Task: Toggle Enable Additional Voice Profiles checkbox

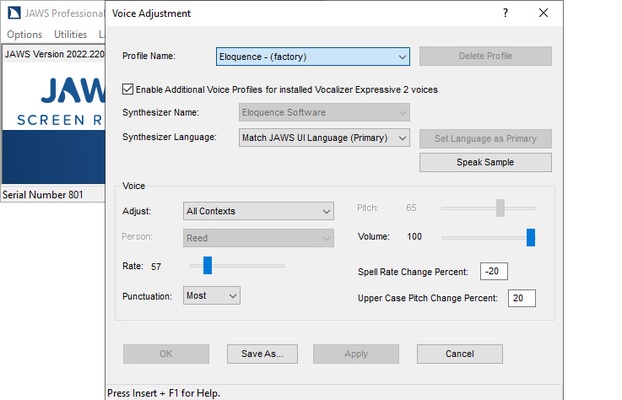Action: pyautogui.click(x=128, y=89)
